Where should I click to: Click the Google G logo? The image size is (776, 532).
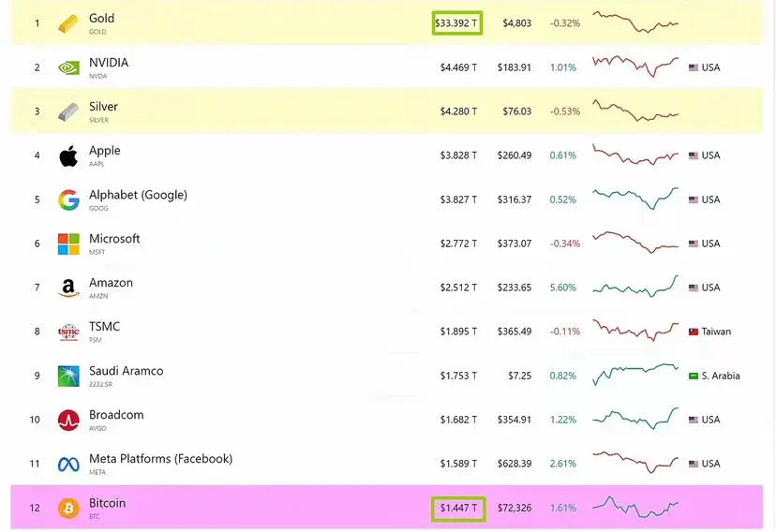(68, 199)
